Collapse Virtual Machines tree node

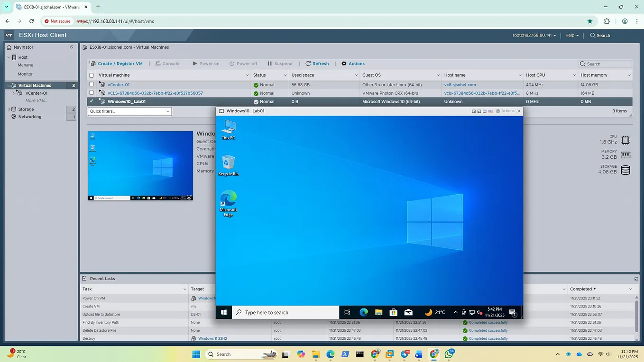[x=9, y=85]
